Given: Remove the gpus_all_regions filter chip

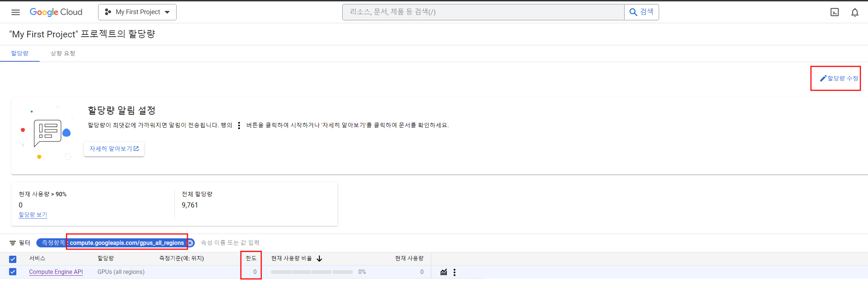Looking at the screenshot, I should coord(190,243).
